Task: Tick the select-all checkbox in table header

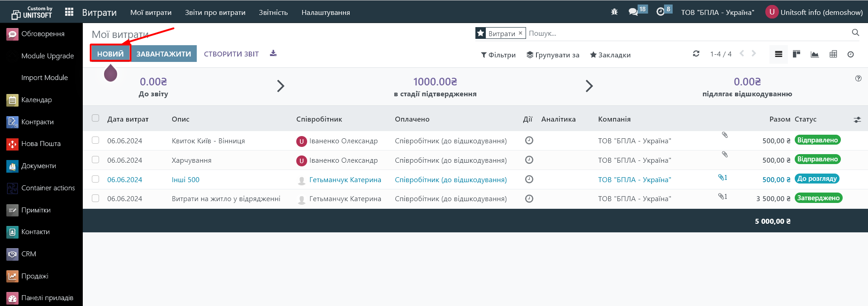Action: click(95, 118)
